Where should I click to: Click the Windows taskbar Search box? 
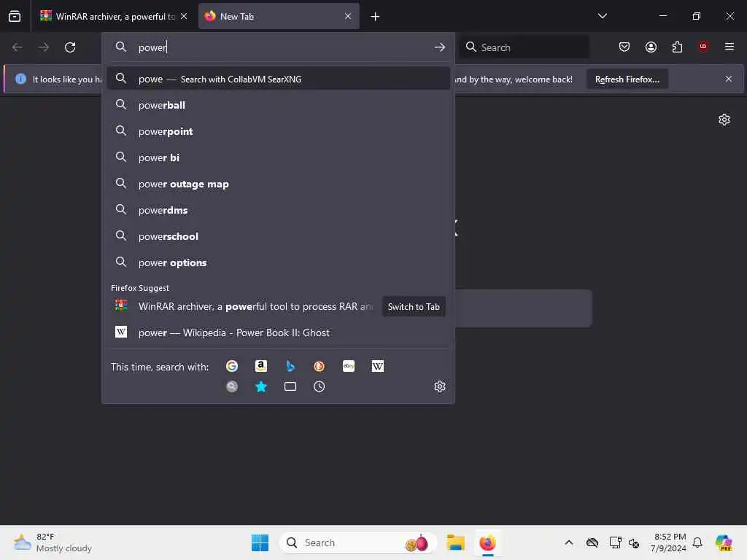(x=357, y=542)
